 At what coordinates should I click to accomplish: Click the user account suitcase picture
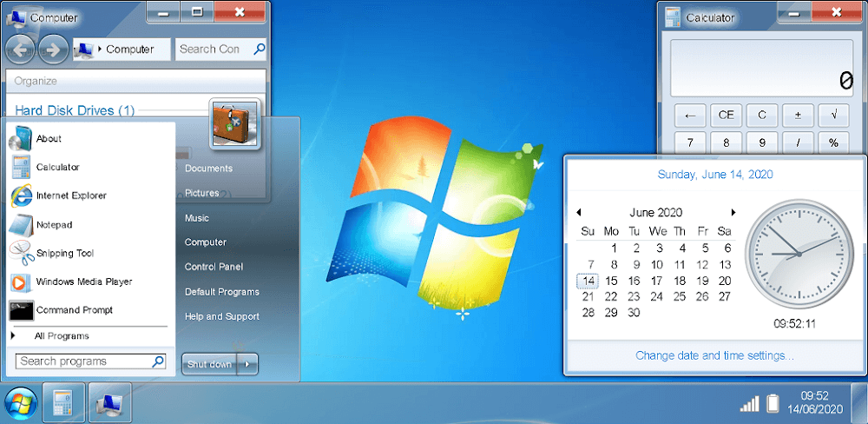[x=234, y=123]
